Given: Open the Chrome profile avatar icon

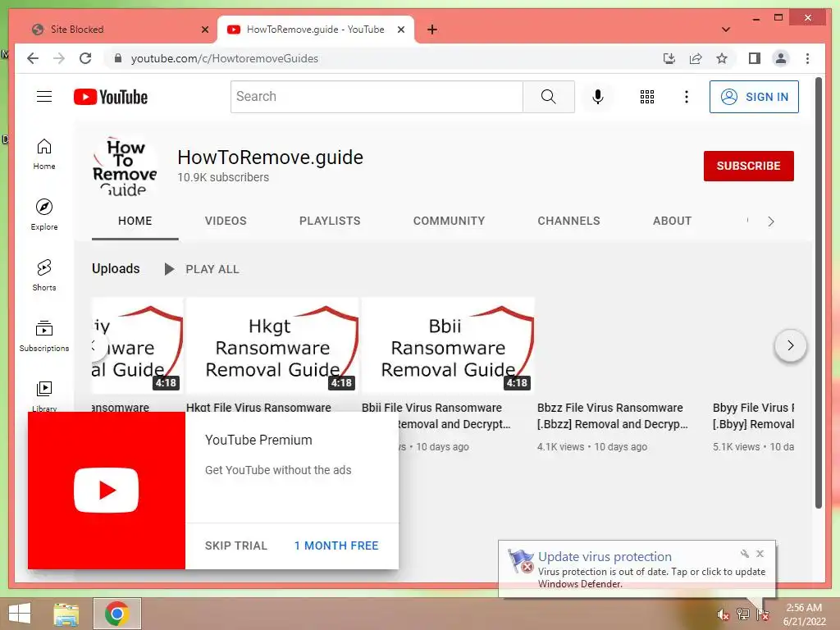Looking at the screenshot, I should (x=781, y=58).
